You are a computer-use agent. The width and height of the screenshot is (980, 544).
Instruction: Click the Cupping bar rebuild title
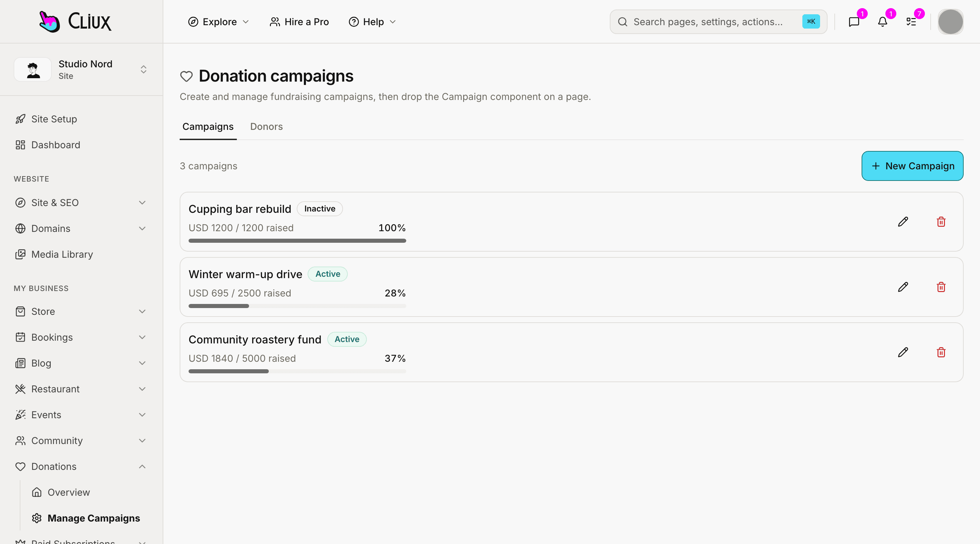pyautogui.click(x=240, y=209)
